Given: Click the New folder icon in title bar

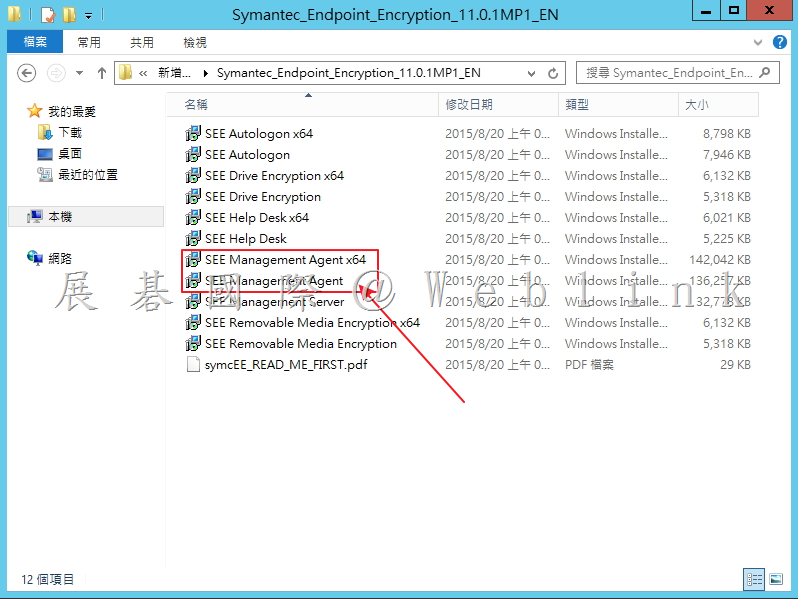Looking at the screenshot, I should pos(69,15).
